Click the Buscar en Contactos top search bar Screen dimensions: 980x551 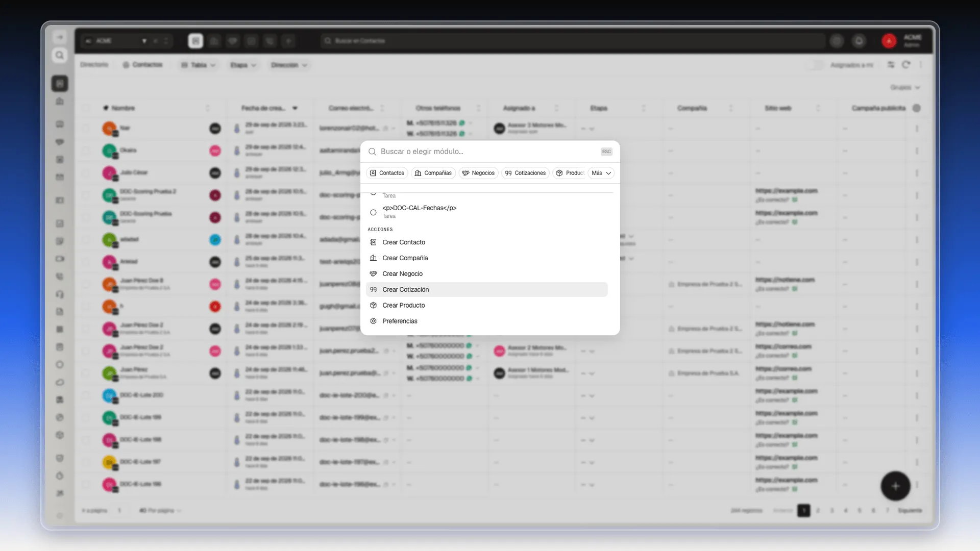coord(573,41)
